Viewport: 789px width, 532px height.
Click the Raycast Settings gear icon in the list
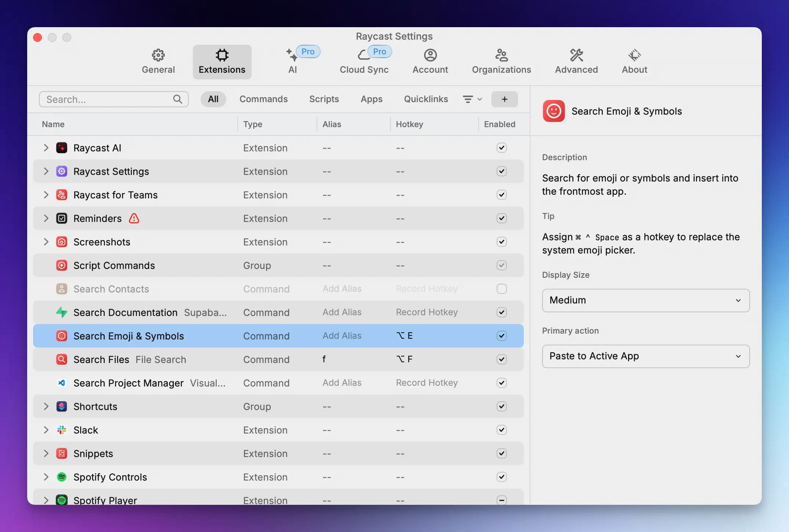[62, 171]
